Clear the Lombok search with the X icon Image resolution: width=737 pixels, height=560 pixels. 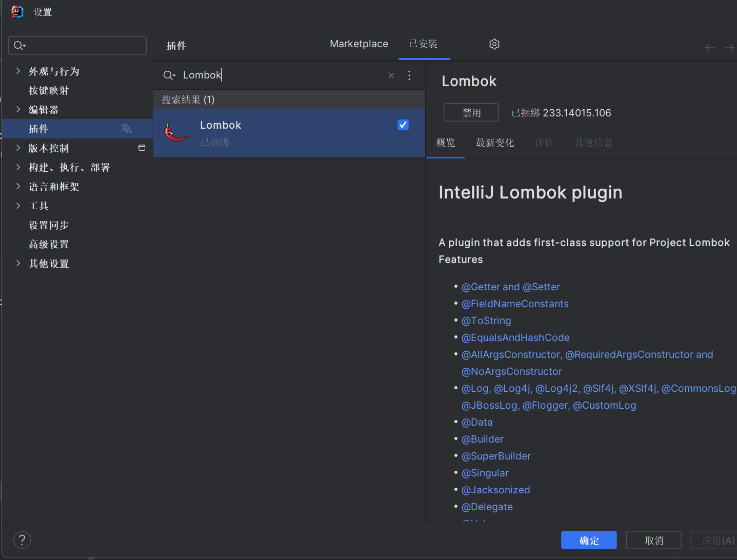point(391,75)
